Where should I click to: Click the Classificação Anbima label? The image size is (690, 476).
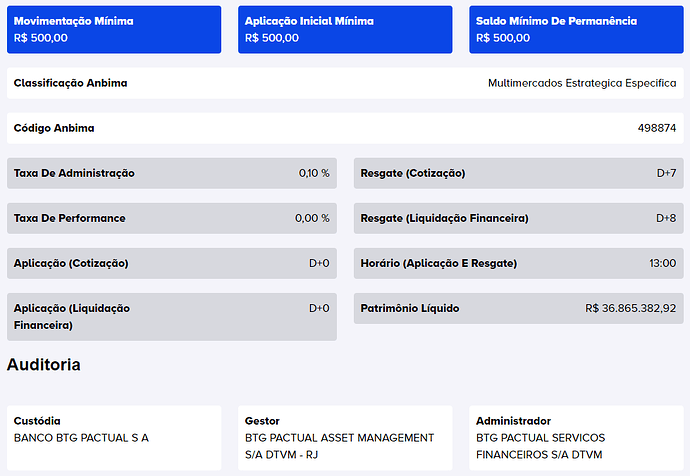71,83
